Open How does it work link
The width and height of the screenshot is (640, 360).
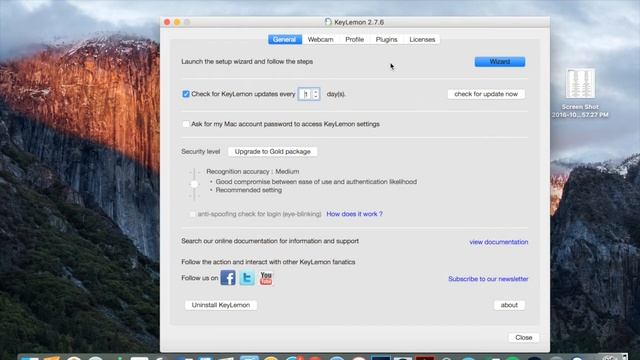(x=354, y=214)
